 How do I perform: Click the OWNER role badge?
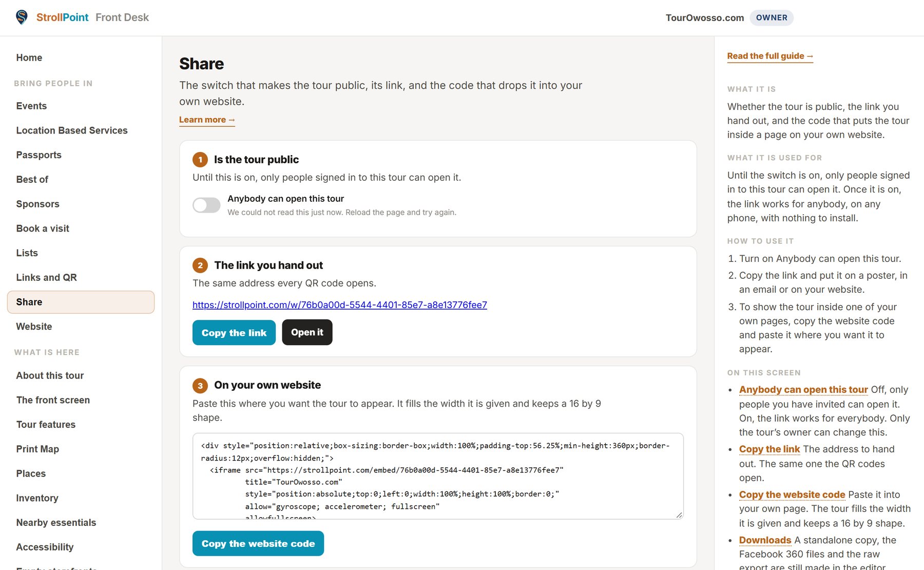pos(772,17)
